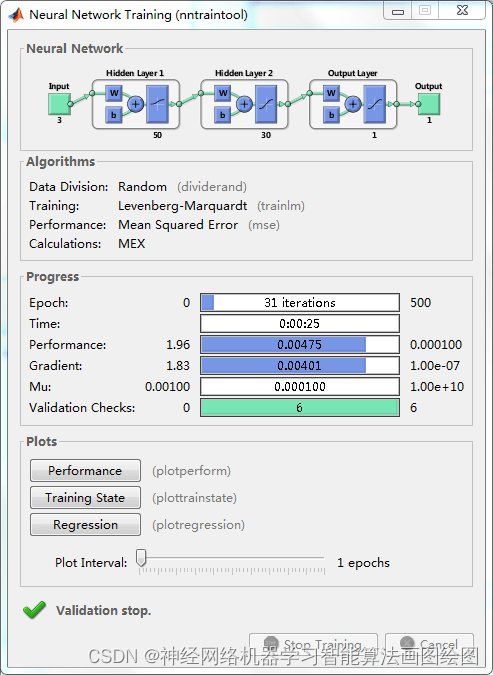Select Hidden Layer 1 weight W block
Image resolution: width=493 pixels, height=675 pixels.
click(114, 93)
